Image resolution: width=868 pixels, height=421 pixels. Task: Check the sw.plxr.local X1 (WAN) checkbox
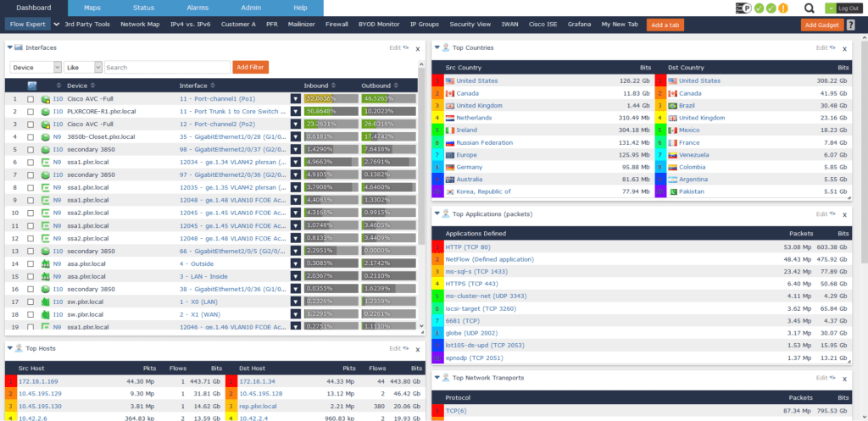click(x=31, y=315)
